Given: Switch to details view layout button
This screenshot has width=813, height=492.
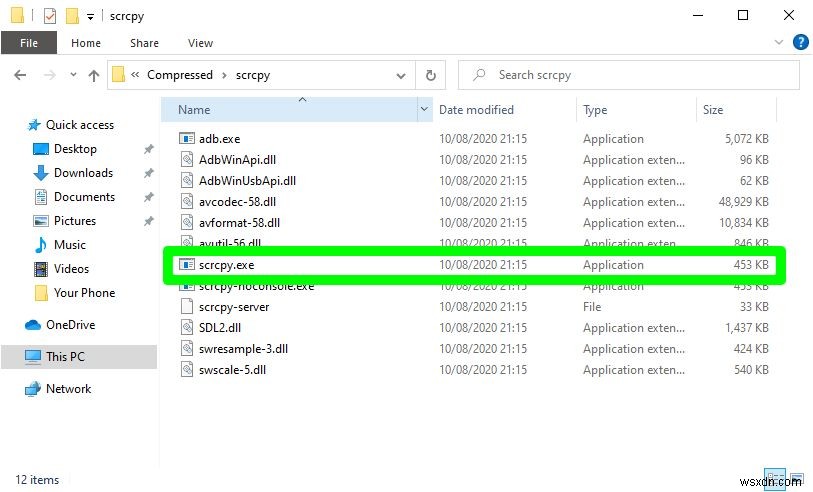Looking at the screenshot, I should point(775,477).
